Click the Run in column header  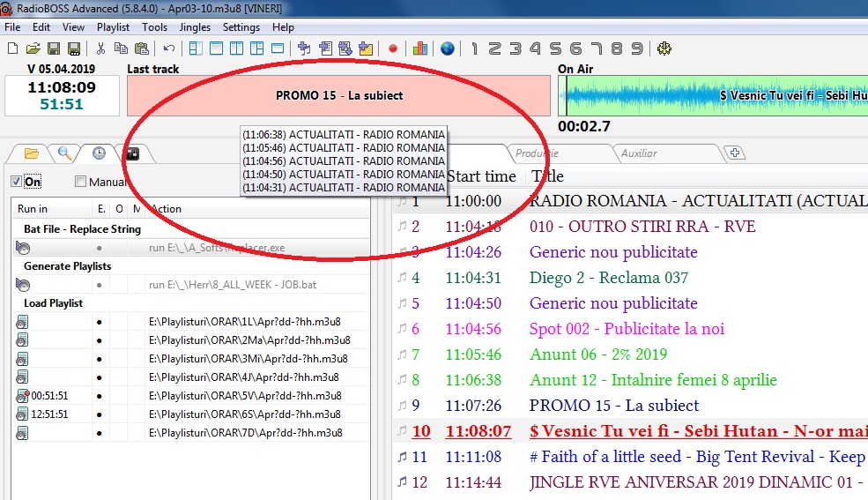(32, 209)
